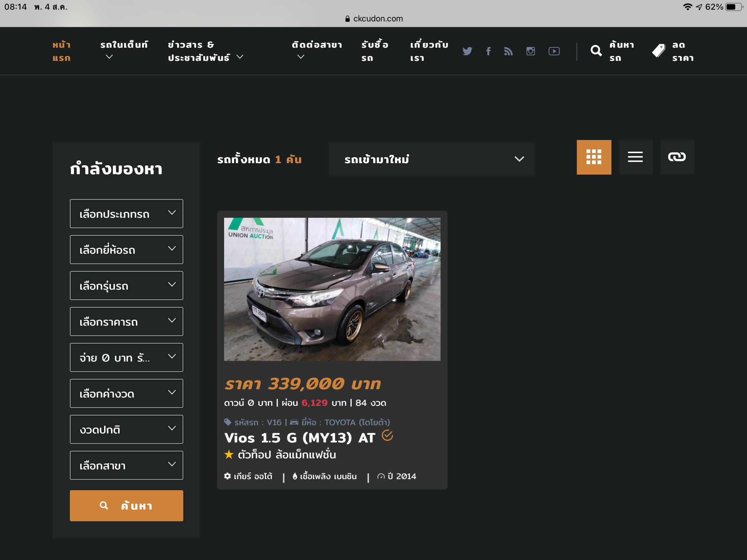Open the Facebook social icon

pos(488,51)
